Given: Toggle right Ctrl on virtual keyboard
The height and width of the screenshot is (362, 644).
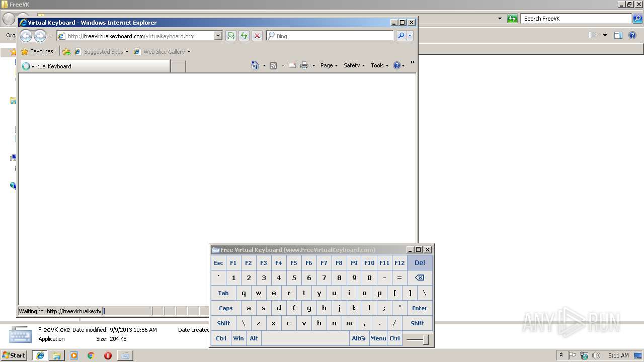Looking at the screenshot, I should tap(394, 338).
